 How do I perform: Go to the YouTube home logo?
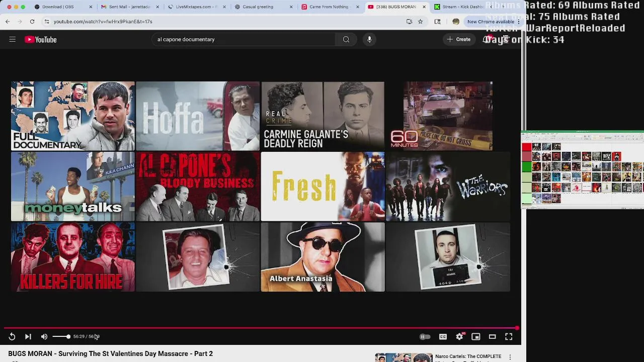[41, 39]
